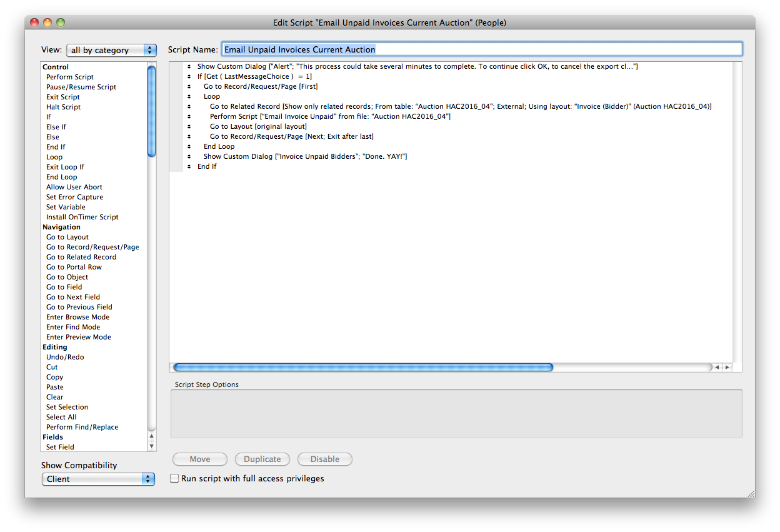Click the Disable button
780x532 pixels.
325,459
